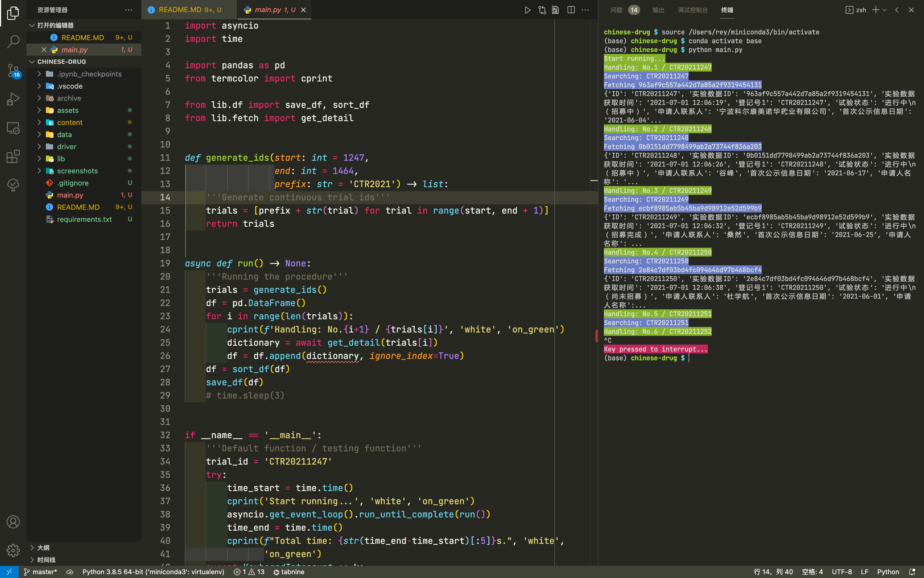The height and width of the screenshot is (578, 924).
Task: Open the Manage gear icon
Action: [13, 550]
